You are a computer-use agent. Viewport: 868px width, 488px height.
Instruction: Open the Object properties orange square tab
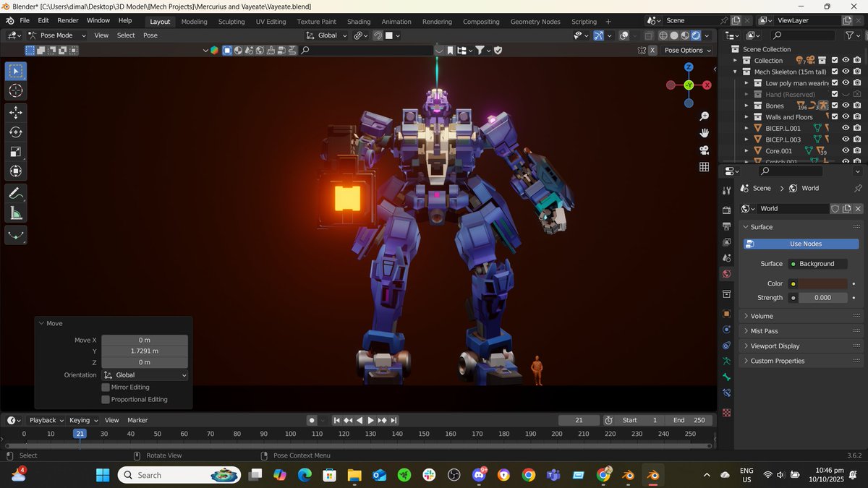coord(727,314)
